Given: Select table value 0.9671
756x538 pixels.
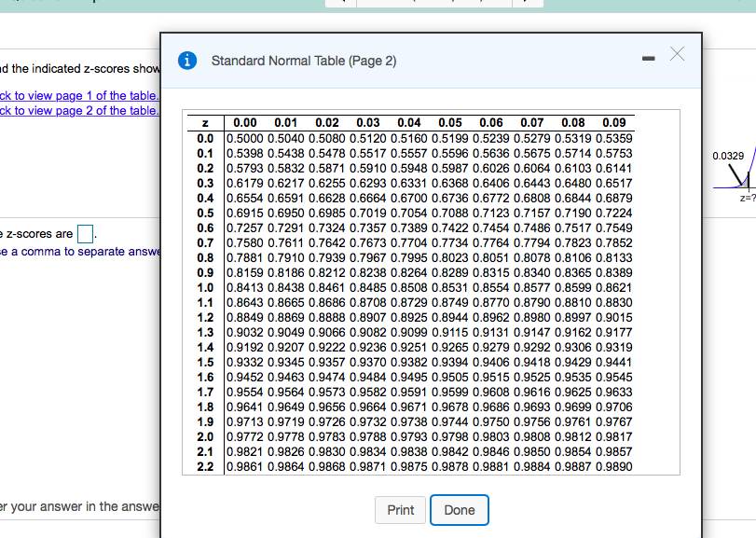Looking at the screenshot, I should pyautogui.click(x=409, y=407).
